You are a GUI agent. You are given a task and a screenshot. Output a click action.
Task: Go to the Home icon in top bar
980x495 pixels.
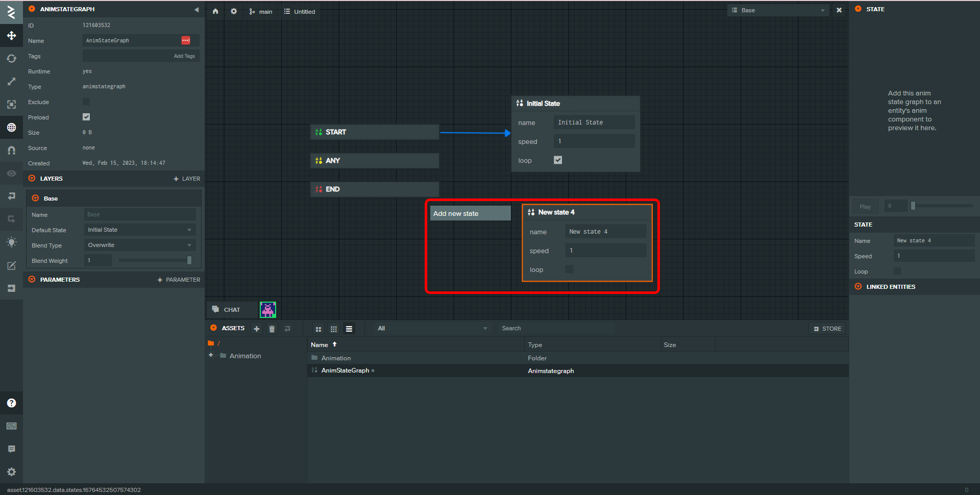click(215, 11)
